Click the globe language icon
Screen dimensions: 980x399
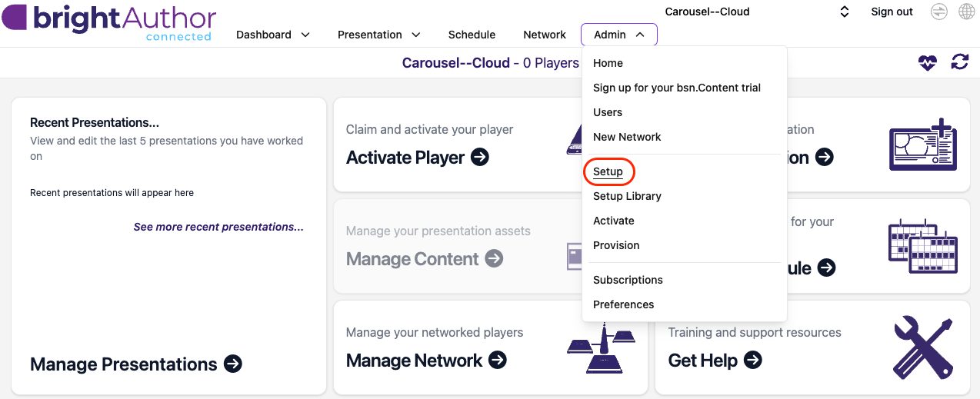966,12
